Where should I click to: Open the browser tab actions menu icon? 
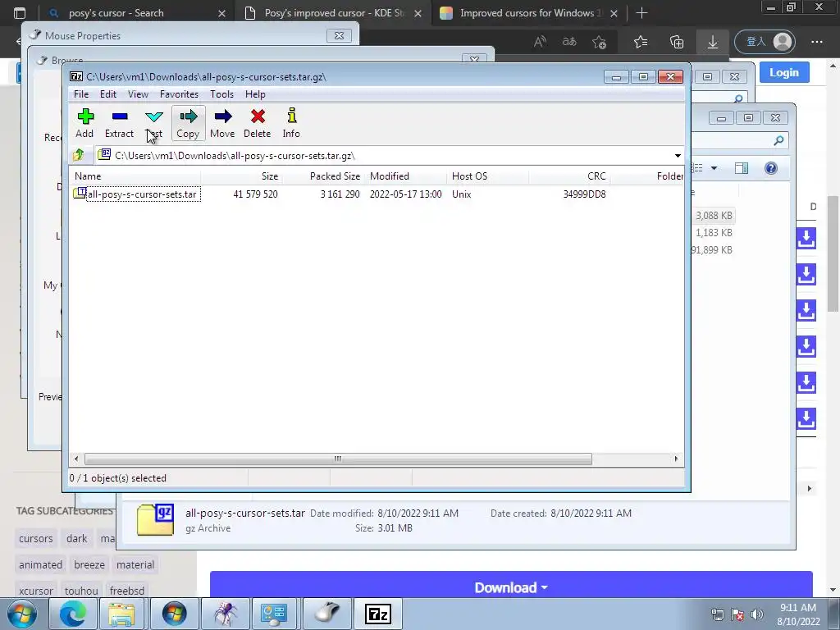pyautogui.click(x=20, y=13)
